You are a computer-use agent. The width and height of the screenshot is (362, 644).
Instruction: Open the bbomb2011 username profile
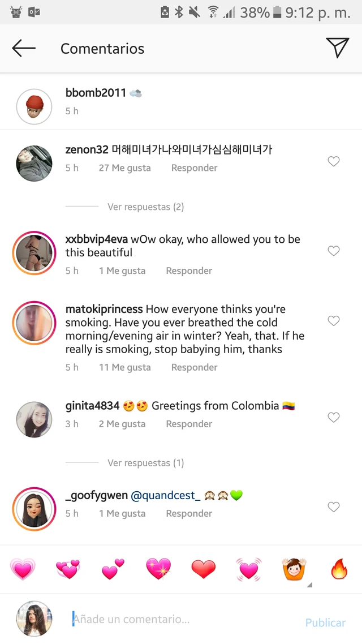[x=96, y=93]
